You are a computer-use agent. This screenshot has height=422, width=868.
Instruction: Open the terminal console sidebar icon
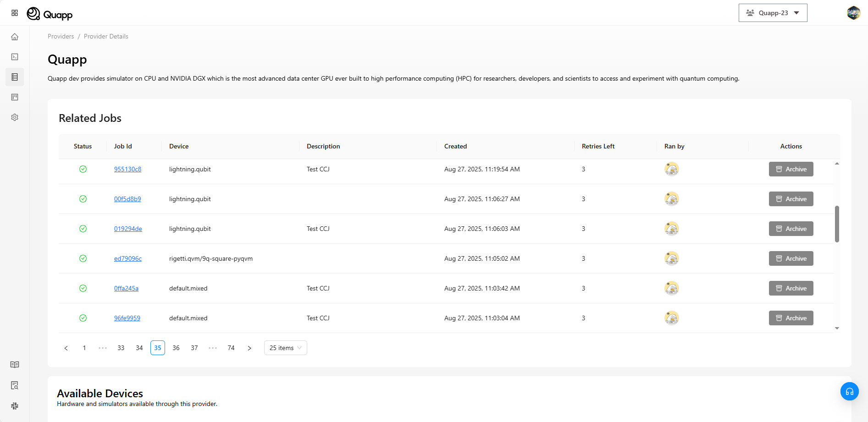15,57
